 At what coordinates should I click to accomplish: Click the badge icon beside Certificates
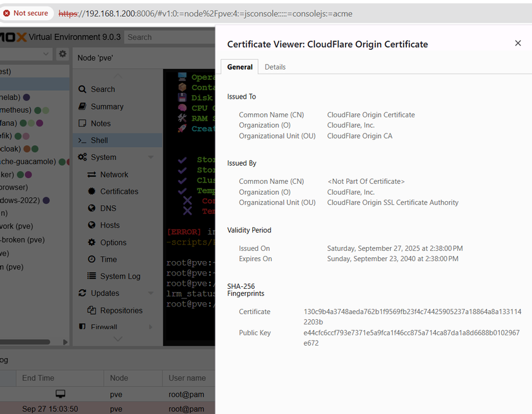point(92,191)
